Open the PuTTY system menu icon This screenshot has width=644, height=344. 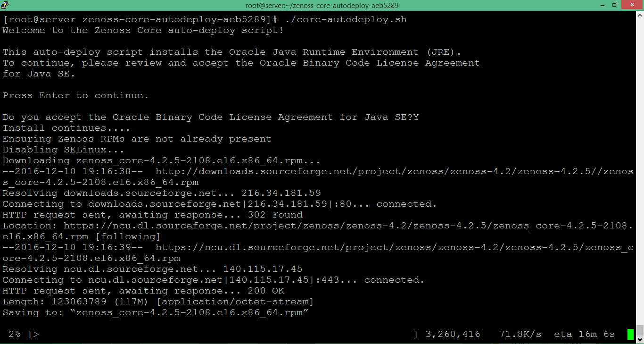(x=5, y=5)
